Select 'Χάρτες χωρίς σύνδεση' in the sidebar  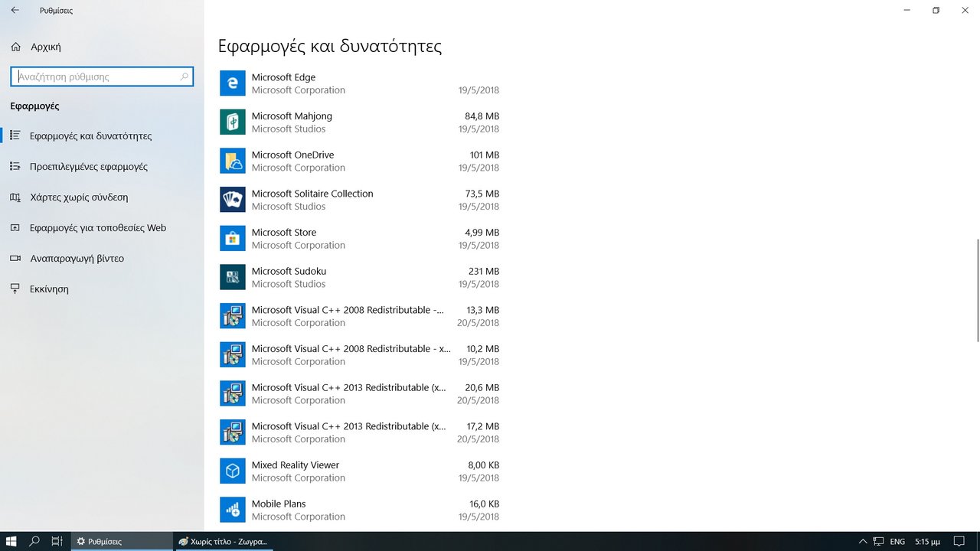tap(103, 197)
